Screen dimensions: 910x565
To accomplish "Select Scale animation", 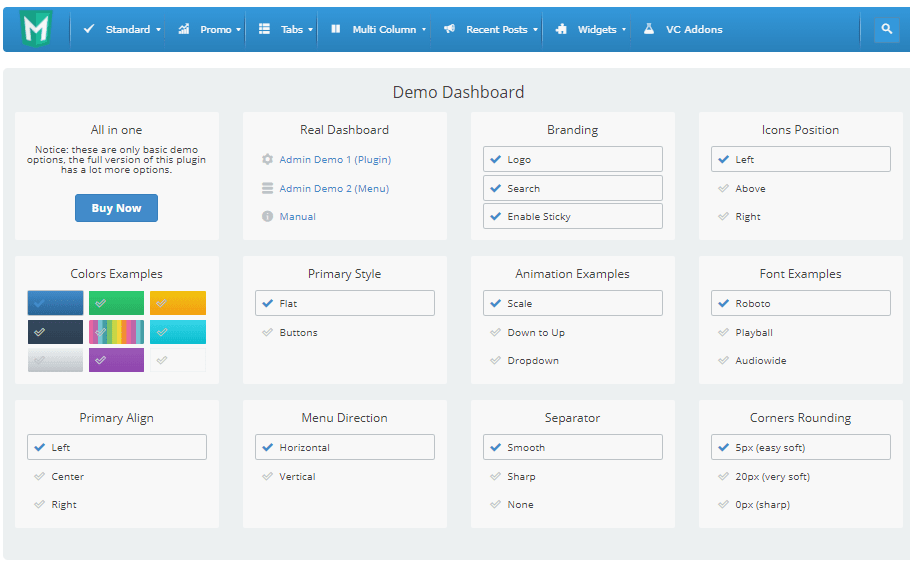I will pos(572,303).
